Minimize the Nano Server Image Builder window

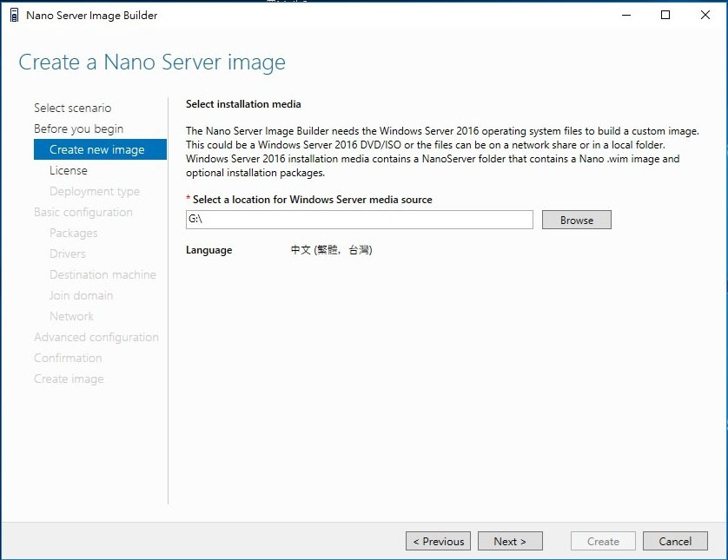tap(626, 16)
